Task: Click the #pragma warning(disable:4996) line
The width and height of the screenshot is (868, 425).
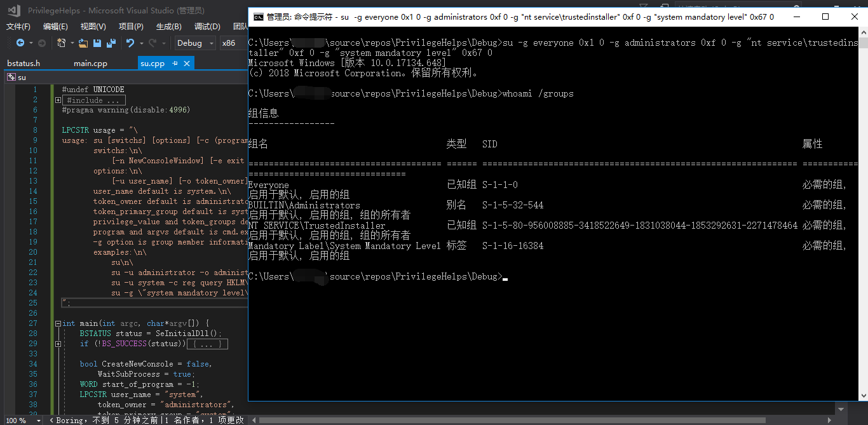Action: [x=126, y=110]
